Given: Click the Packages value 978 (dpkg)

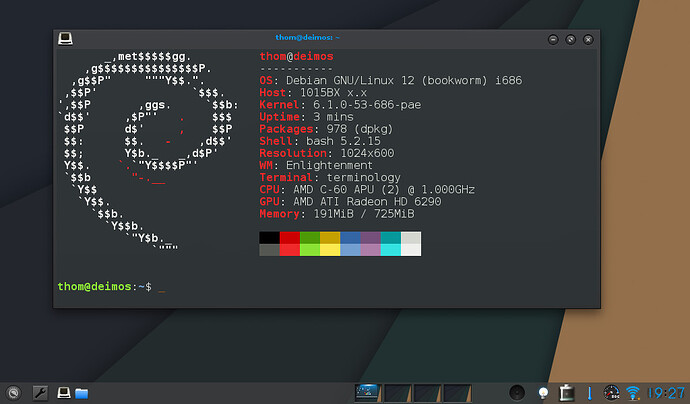Looking at the screenshot, I should 360,129.
